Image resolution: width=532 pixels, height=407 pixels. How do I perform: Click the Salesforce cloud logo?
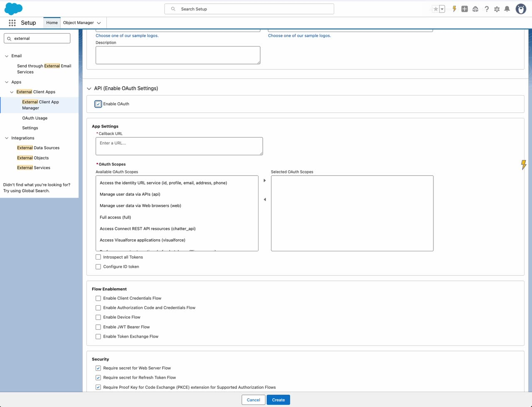pos(13,9)
